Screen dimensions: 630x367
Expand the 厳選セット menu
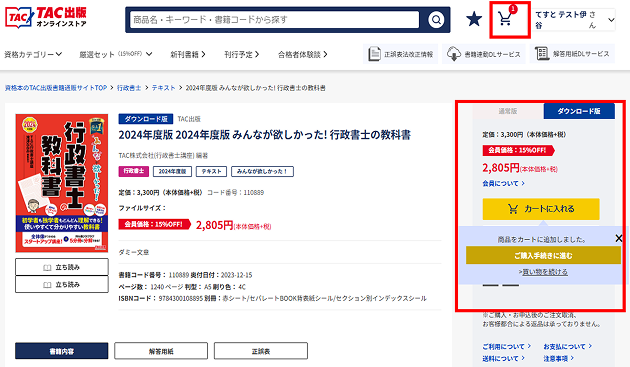click(116, 54)
